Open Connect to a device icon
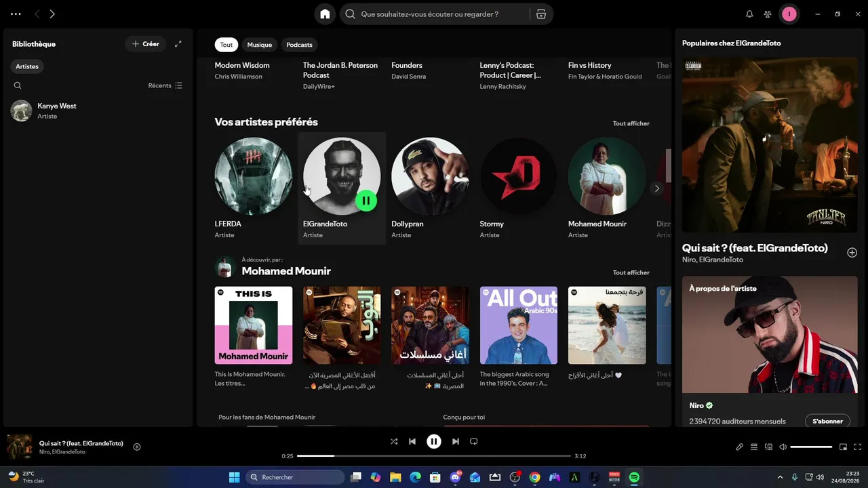 point(768,447)
